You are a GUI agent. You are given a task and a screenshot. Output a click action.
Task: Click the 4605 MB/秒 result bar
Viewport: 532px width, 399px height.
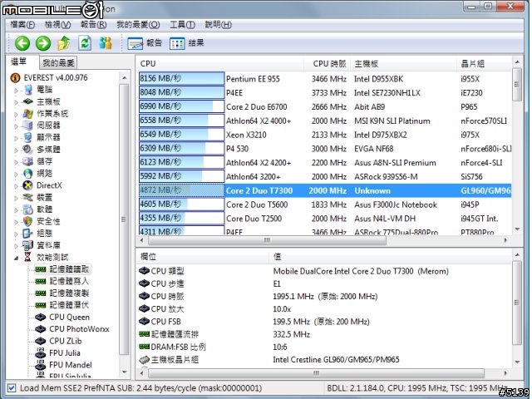click(181, 204)
